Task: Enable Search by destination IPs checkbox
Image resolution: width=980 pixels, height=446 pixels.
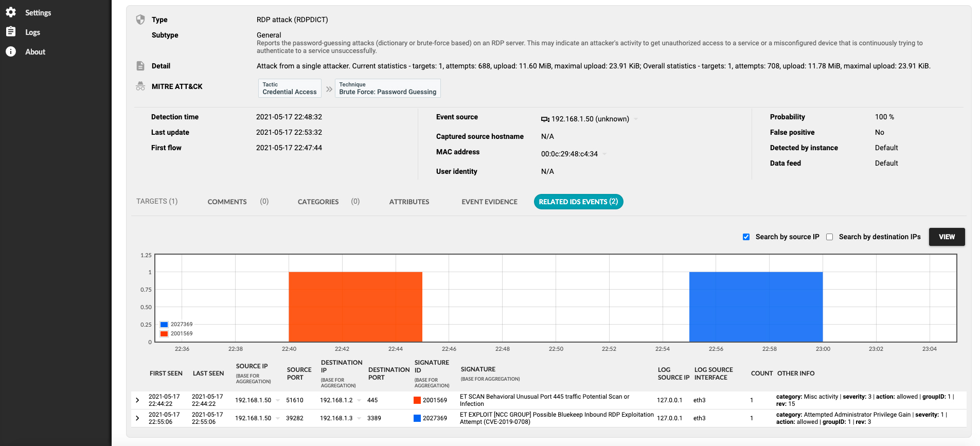Action: click(829, 237)
